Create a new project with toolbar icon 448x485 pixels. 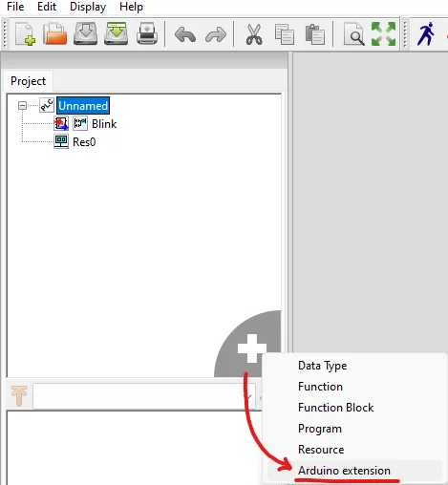pyautogui.click(x=25, y=33)
